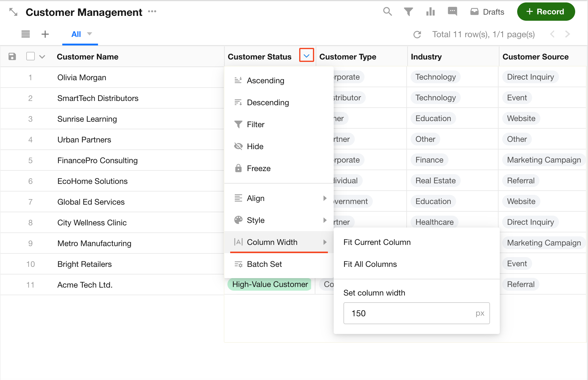
Task: Open the filter funnel in top toolbar
Action: click(408, 12)
